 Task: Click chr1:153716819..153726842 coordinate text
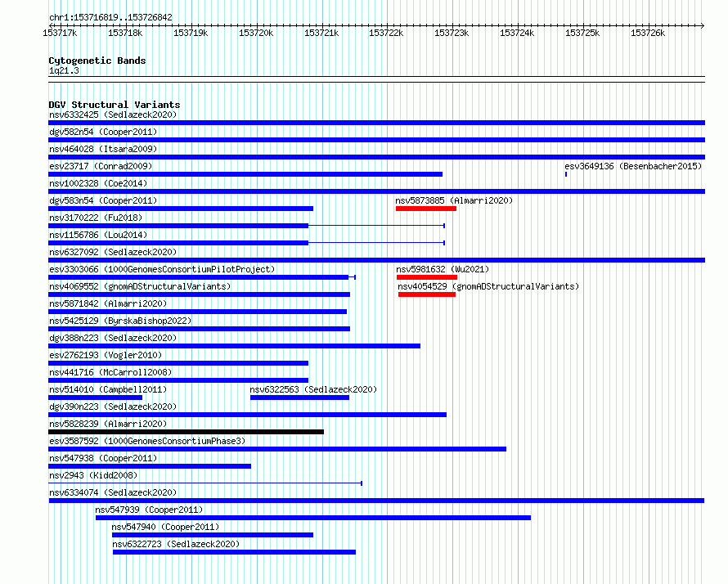[x=110, y=17]
